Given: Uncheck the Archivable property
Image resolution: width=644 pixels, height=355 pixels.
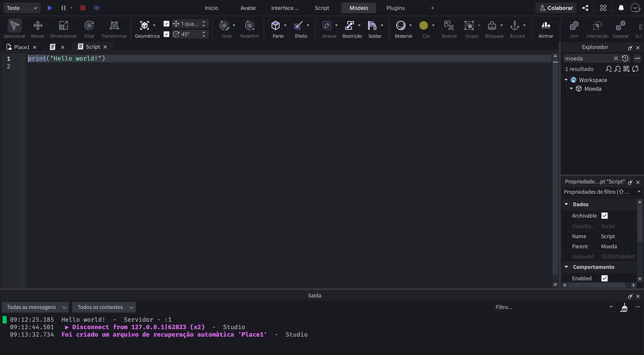Looking at the screenshot, I should [x=604, y=215].
